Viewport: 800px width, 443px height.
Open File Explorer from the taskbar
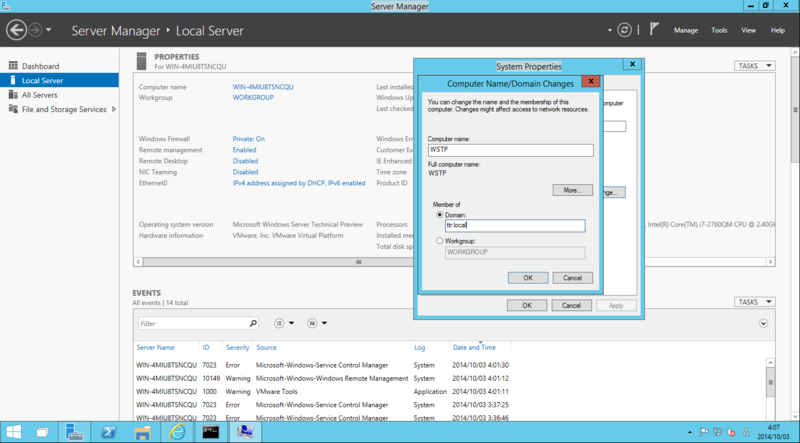tap(142, 432)
